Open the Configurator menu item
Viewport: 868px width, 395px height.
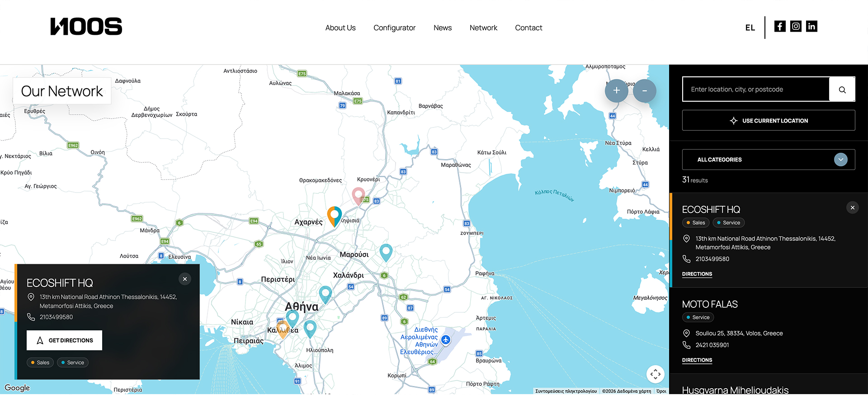(394, 28)
